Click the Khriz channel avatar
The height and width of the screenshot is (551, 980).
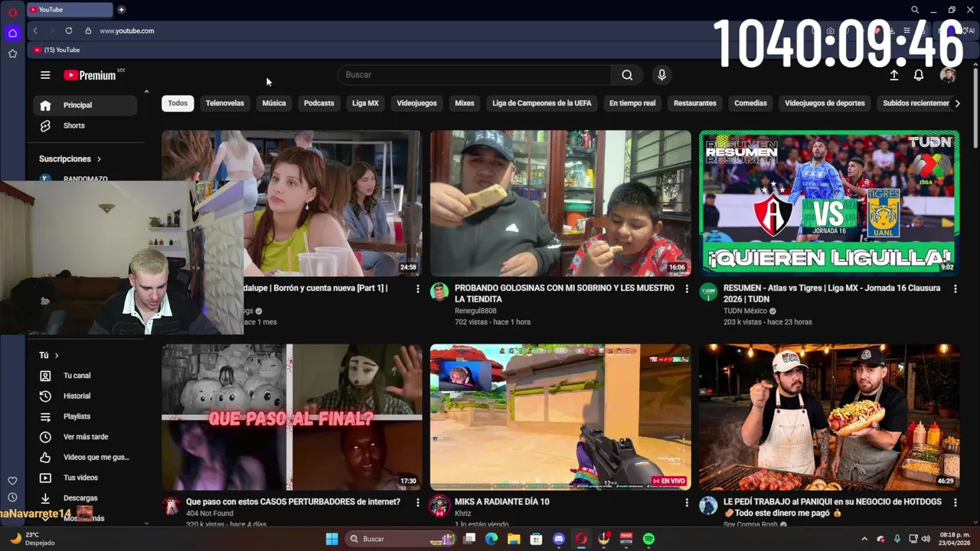pos(439,505)
